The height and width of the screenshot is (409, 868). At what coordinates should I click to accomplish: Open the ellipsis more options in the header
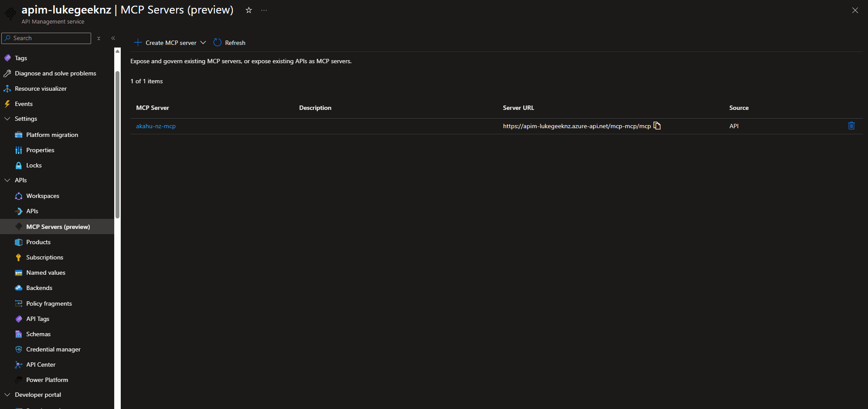[x=264, y=10]
